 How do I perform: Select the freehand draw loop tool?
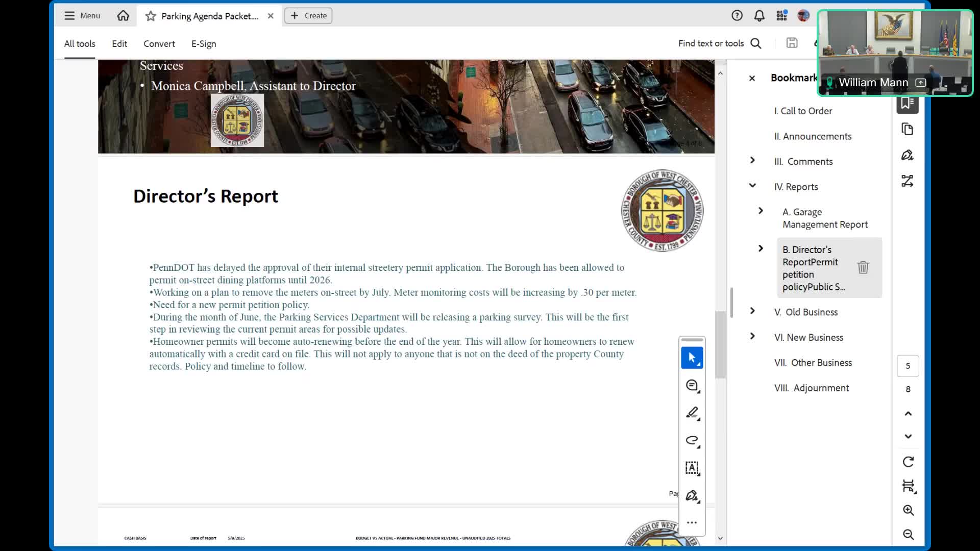tap(692, 440)
